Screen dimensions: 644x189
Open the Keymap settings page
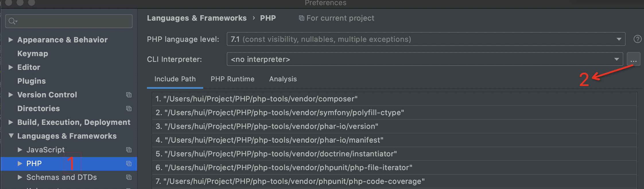pyautogui.click(x=32, y=54)
